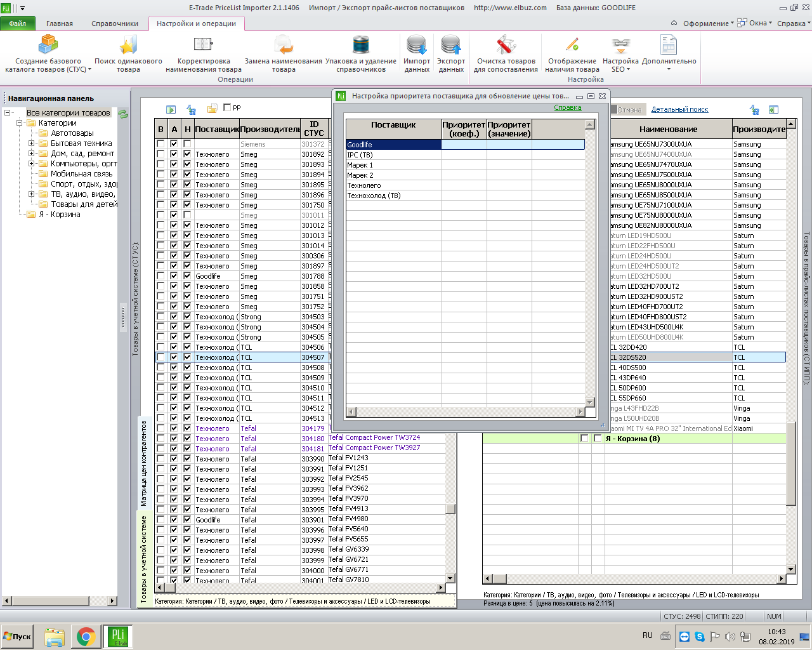Refresh the category tree with green arrows
This screenshot has width=812, height=650.
click(x=123, y=114)
